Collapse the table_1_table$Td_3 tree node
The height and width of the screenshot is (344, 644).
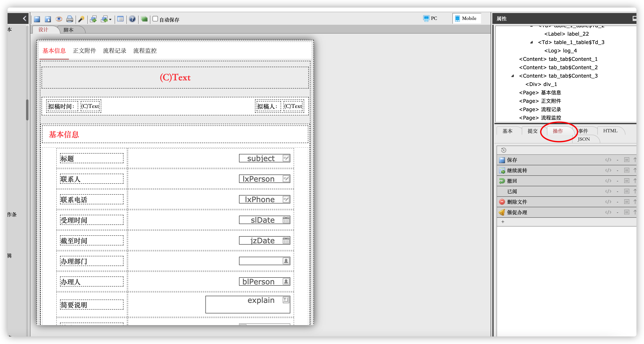pyautogui.click(x=531, y=42)
